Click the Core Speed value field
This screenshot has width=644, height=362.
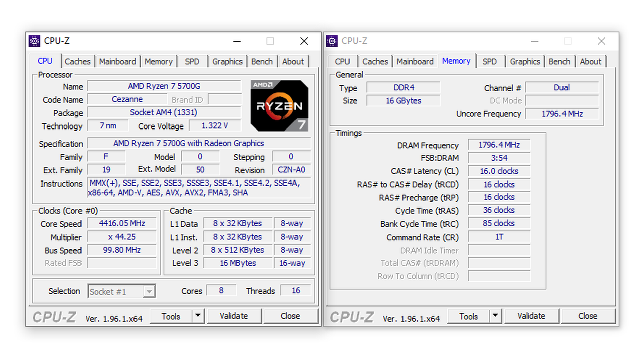point(121,223)
